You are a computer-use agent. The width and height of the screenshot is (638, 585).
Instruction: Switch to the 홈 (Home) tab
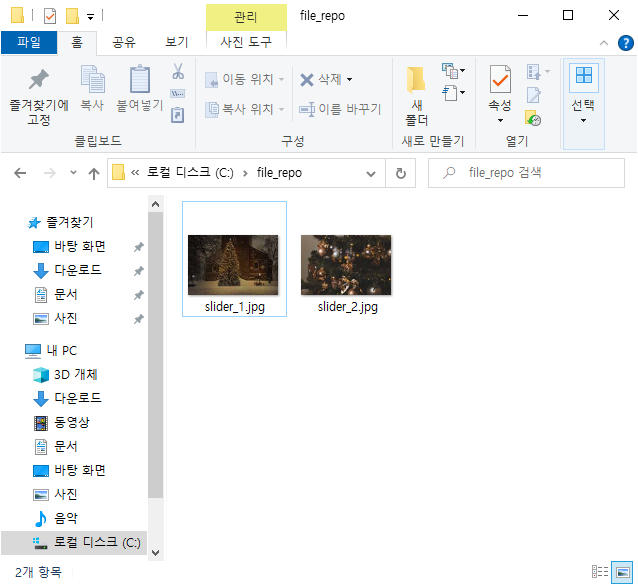[77, 42]
